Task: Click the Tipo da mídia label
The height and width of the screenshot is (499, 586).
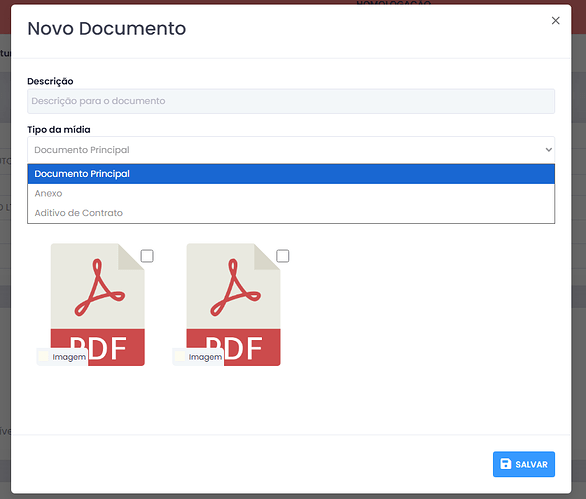Action: pyautogui.click(x=59, y=130)
